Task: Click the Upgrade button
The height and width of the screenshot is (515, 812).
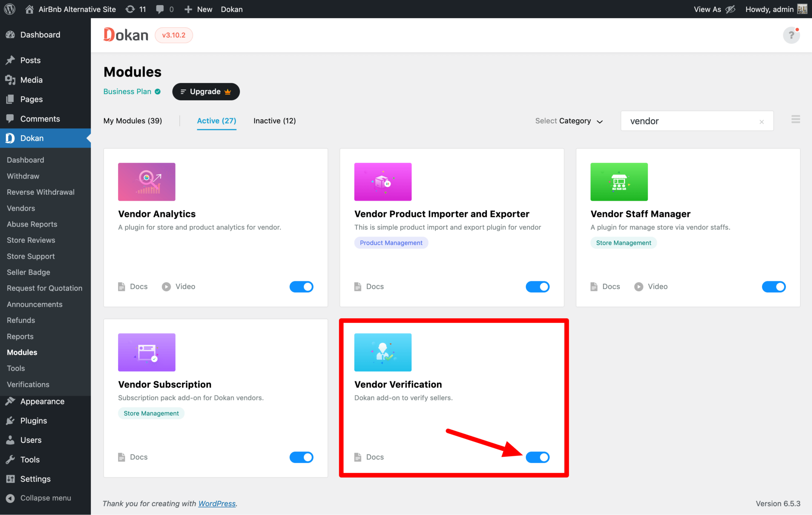Action: coord(206,92)
